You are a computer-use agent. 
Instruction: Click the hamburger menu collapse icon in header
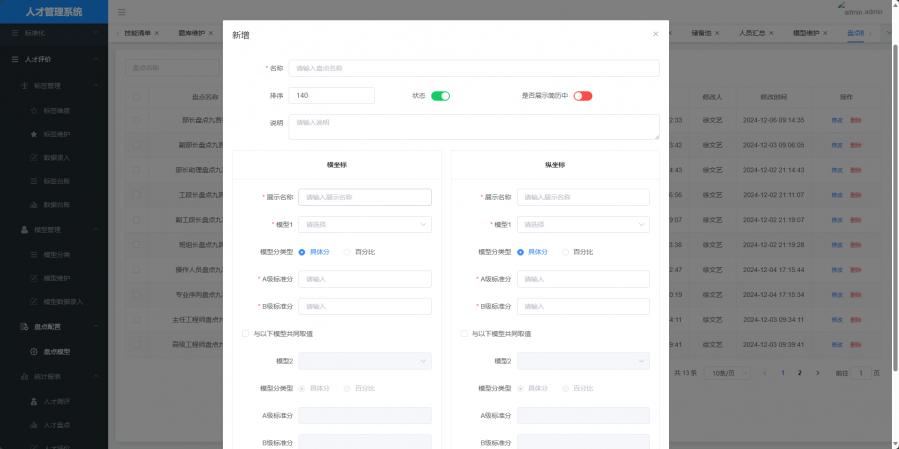pyautogui.click(x=122, y=12)
